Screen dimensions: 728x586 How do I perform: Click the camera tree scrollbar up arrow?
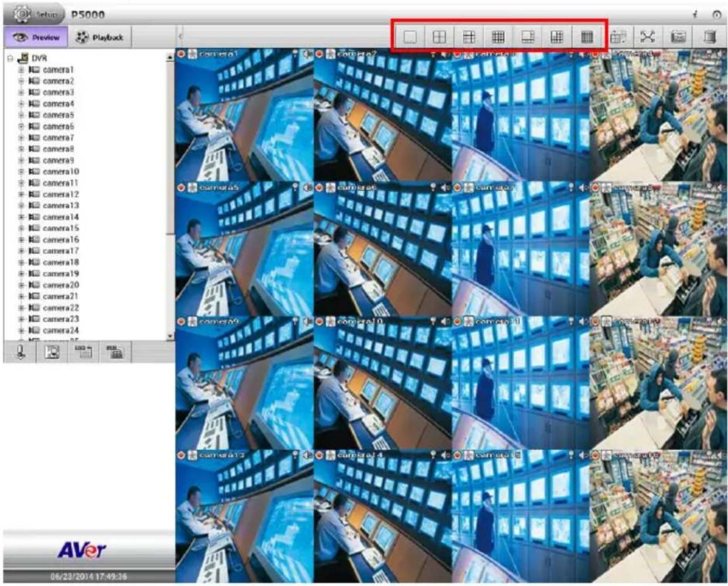pyautogui.click(x=170, y=57)
